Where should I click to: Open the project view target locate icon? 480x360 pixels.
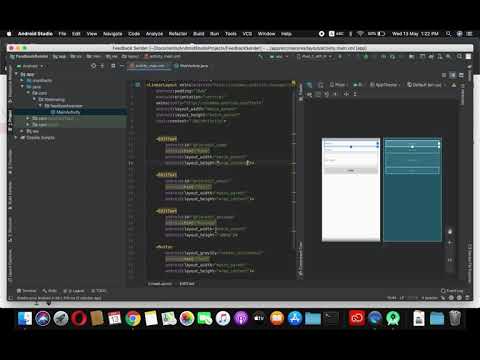[93, 66]
